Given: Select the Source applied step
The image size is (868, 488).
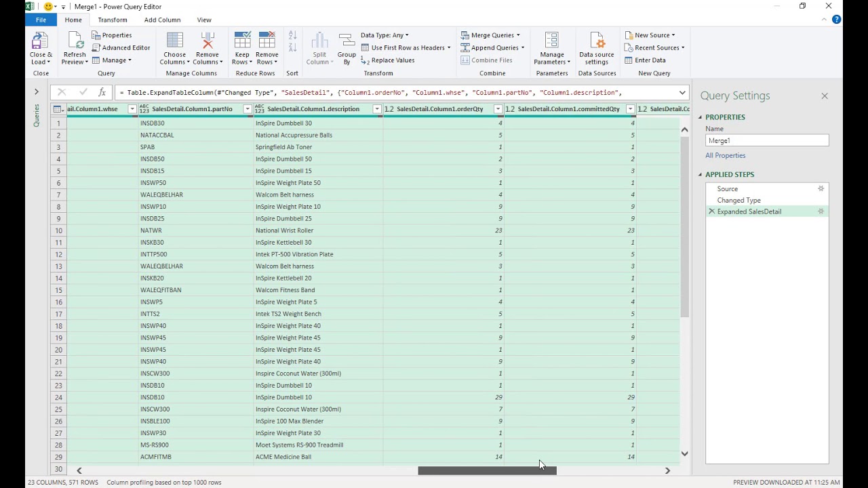Looking at the screenshot, I should coord(728,189).
